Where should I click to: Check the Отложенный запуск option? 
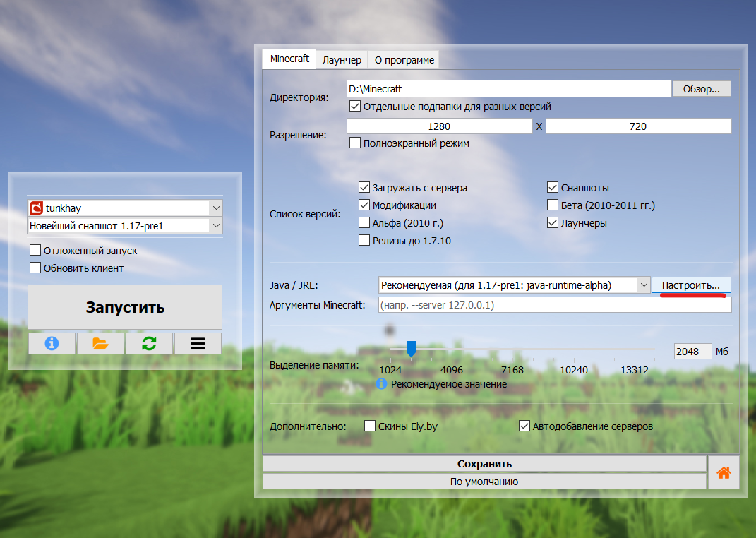coord(35,251)
